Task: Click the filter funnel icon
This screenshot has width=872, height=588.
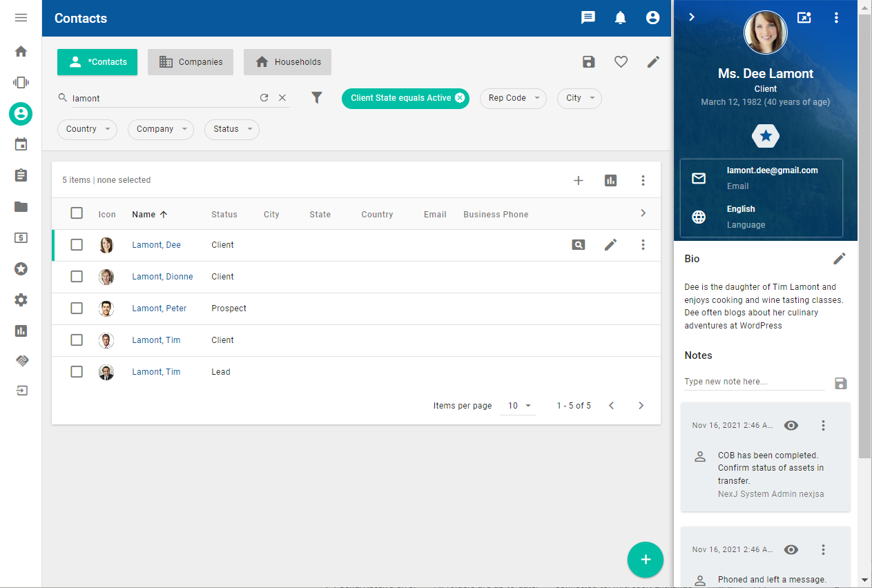Action: pyautogui.click(x=317, y=98)
